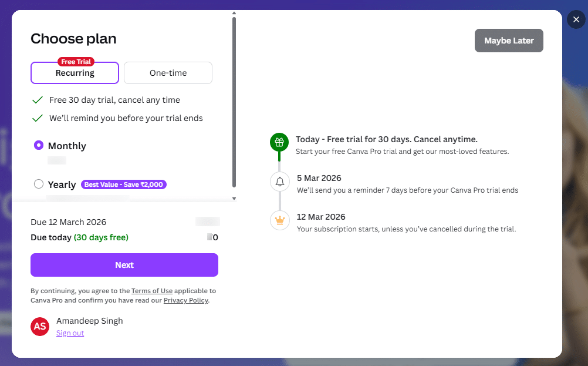Open the Privacy Policy link

[x=185, y=300]
